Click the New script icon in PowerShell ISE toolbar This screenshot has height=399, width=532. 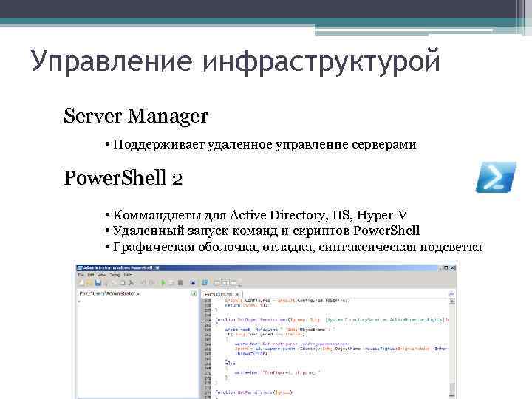tap(81, 282)
